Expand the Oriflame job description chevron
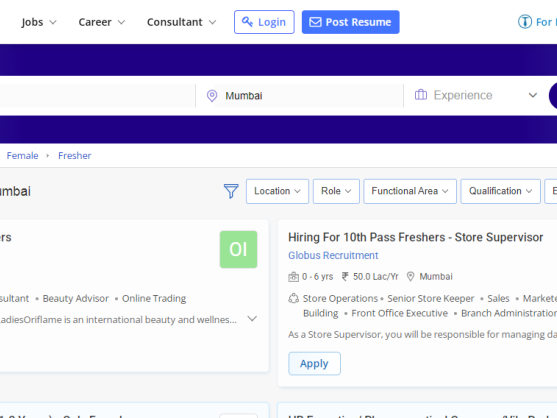The height and width of the screenshot is (418, 557). [x=252, y=319]
